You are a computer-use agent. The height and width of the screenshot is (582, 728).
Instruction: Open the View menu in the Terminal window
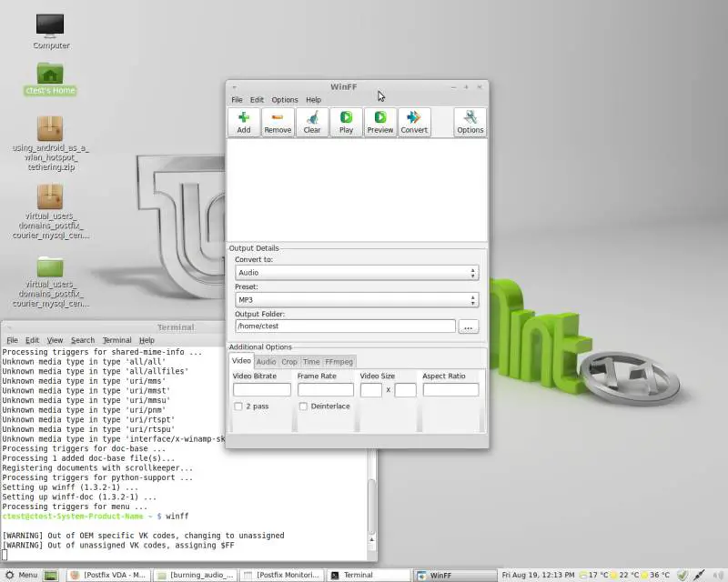pos(55,340)
